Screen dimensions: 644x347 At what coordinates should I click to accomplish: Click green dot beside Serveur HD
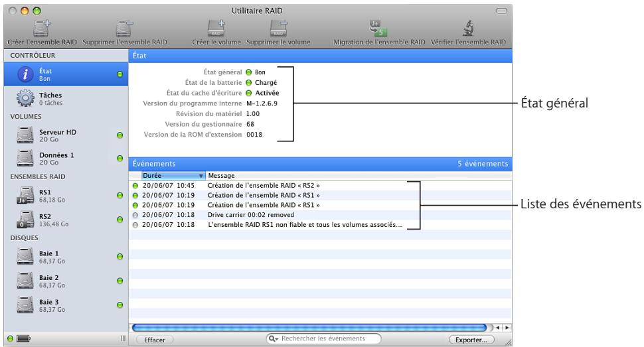[120, 135]
